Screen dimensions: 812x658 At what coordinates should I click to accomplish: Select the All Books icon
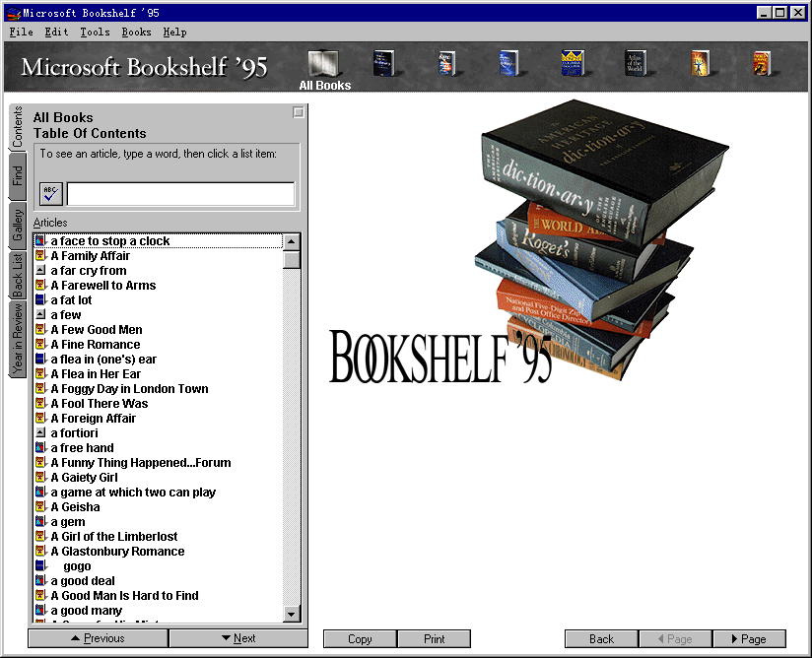(x=324, y=70)
